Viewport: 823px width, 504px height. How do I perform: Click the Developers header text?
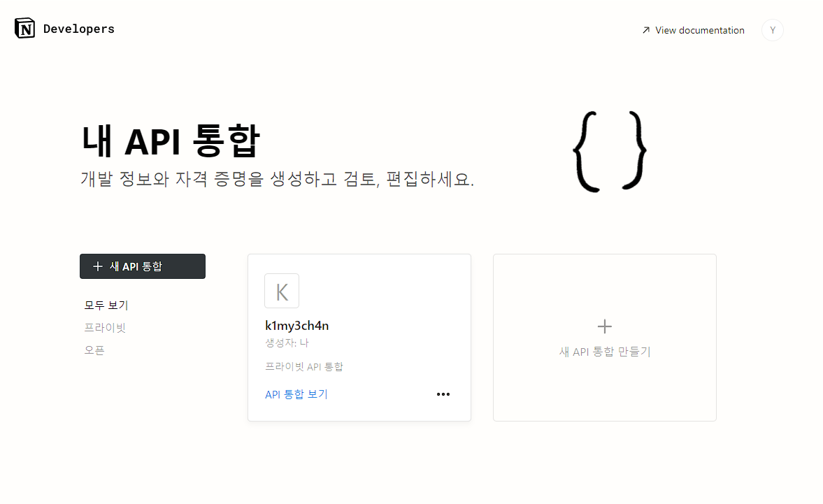(x=79, y=29)
